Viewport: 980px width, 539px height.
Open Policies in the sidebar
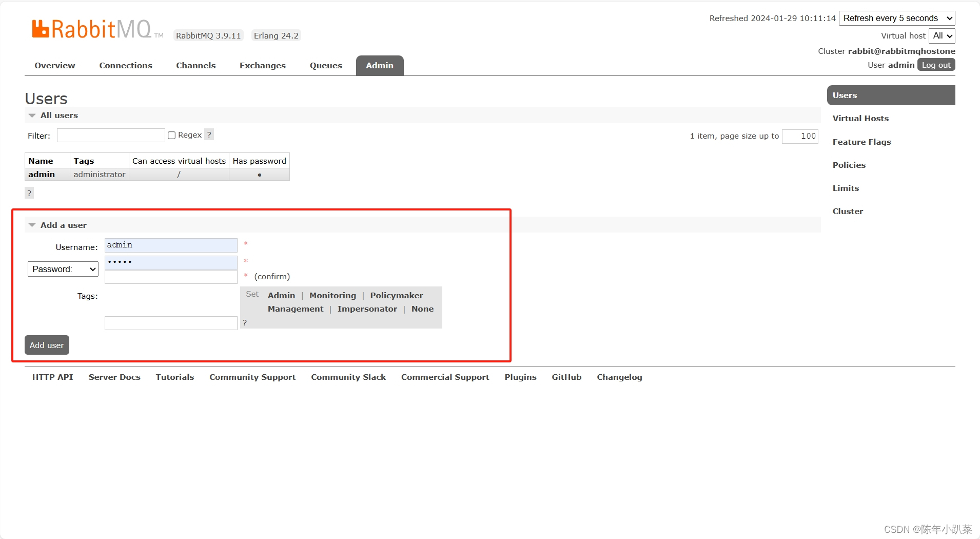849,165
